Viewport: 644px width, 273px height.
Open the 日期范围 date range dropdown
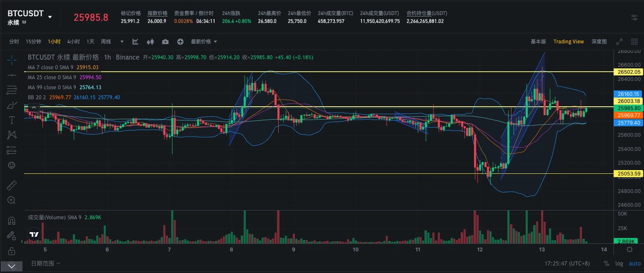[x=45, y=263]
